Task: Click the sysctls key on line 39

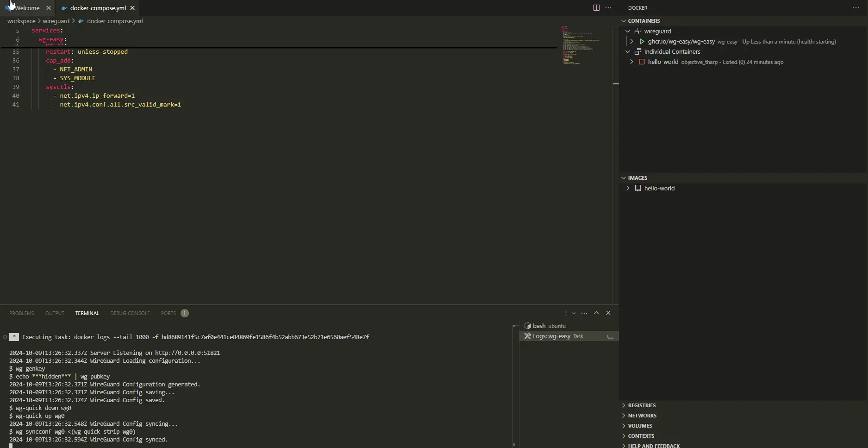Action: tap(58, 87)
